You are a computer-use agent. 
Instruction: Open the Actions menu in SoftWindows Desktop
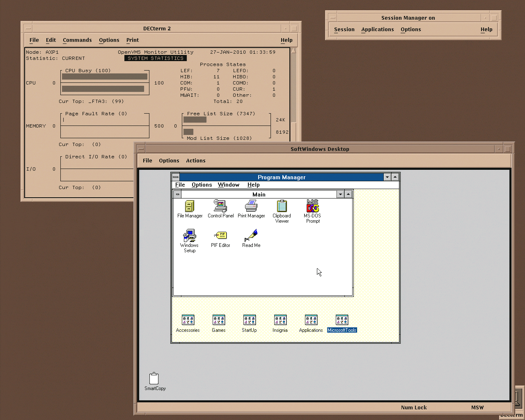click(195, 160)
